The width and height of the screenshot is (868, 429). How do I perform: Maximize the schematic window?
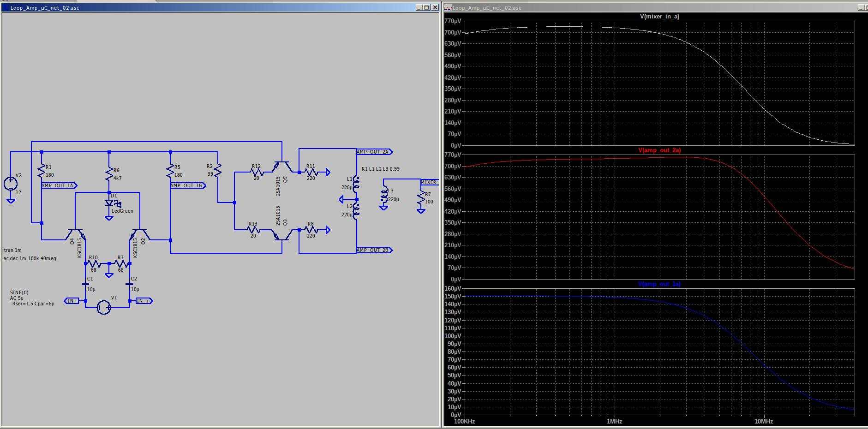(426, 7)
